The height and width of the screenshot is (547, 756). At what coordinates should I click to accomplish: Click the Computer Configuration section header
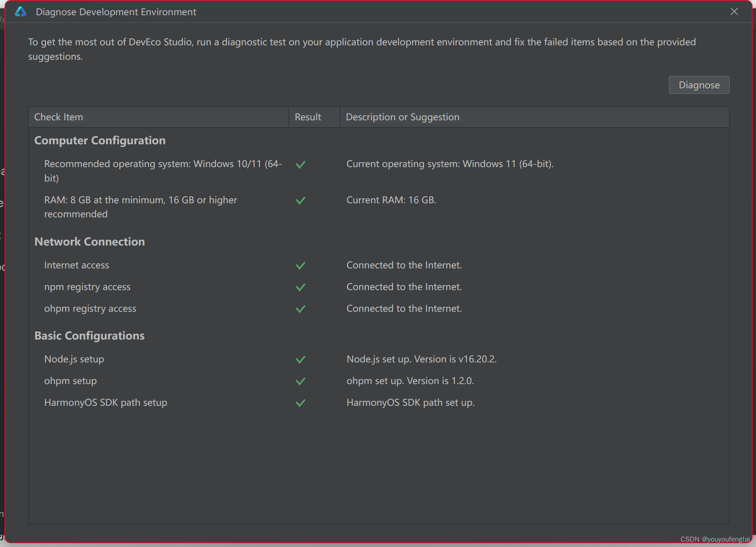coord(99,140)
